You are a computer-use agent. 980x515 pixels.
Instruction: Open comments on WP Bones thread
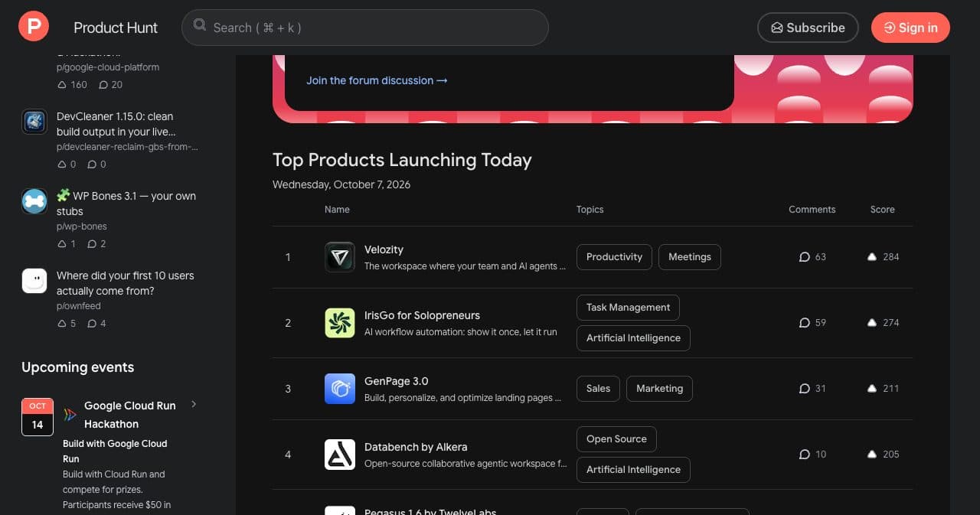pos(92,244)
